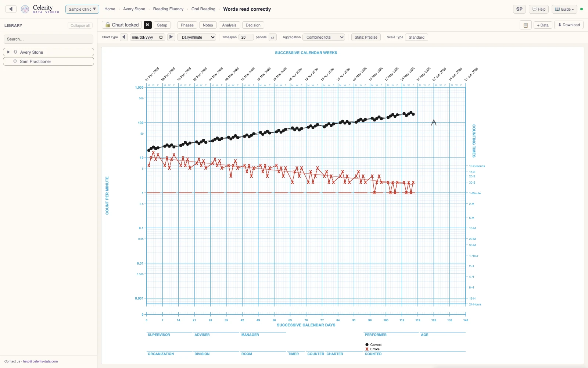Image resolution: width=588 pixels, height=368 pixels.
Task: Open the Oral Reading breadcrumb
Action: point(203,9)
